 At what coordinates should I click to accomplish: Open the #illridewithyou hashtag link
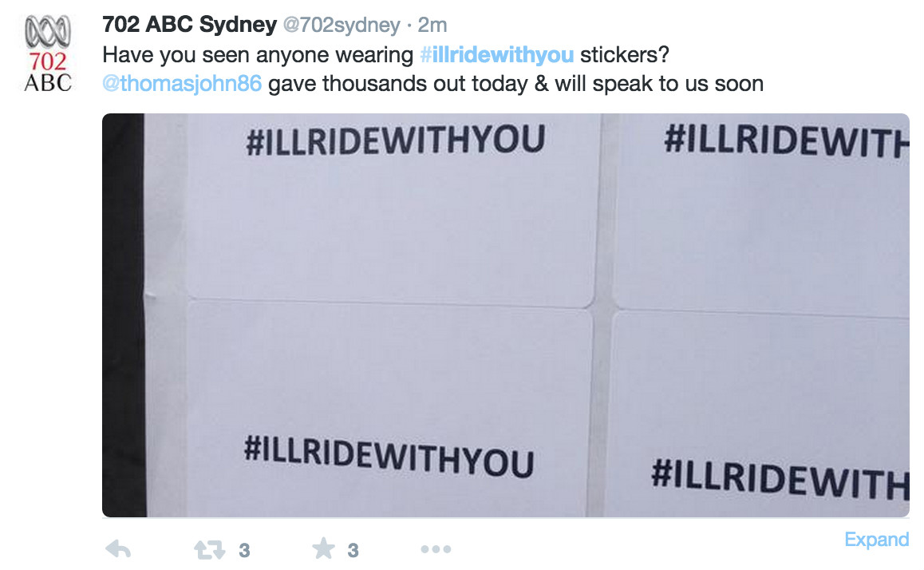(x=497, y=55)
